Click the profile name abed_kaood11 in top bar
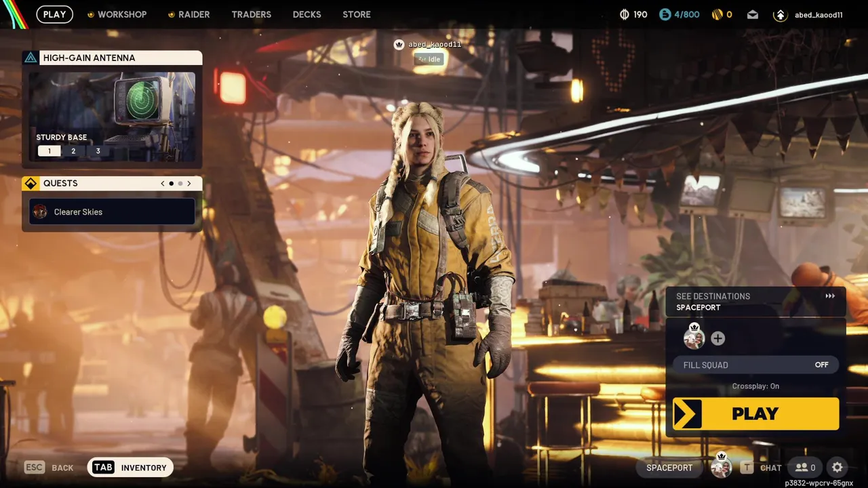Image resolution: width=868 pixels, height=488 pixels. click(x=818, y=15)
